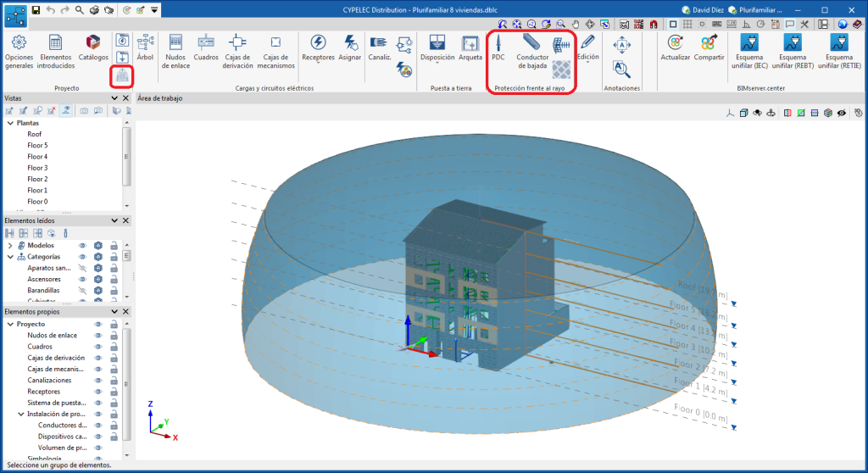This screenshot has height=473, width=868.
Task: Click the undo arrow
Action: click(x=50, y=10)
